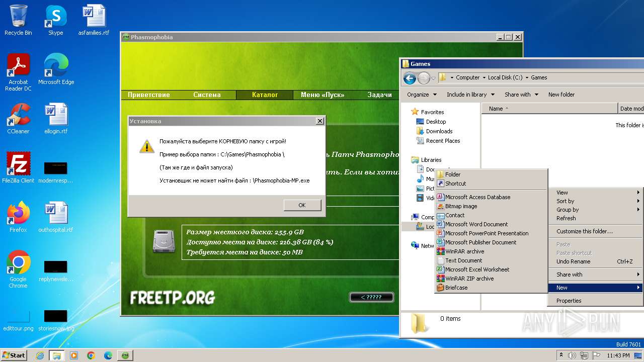Click the media player taskbar icon
Screen dimensions: 644x362
(x=74, y=355)
